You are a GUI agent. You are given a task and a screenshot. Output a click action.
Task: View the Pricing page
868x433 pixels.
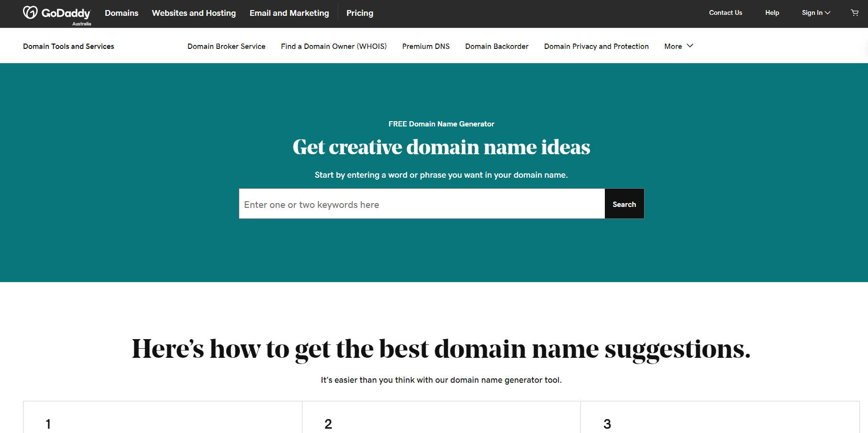tap(359, 13)
